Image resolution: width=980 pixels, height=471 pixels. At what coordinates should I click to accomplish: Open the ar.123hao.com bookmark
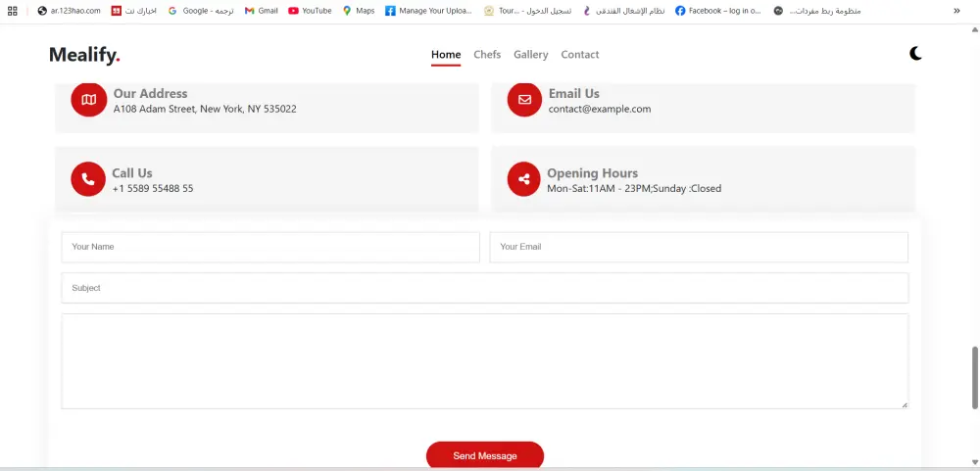coord(70,11)
